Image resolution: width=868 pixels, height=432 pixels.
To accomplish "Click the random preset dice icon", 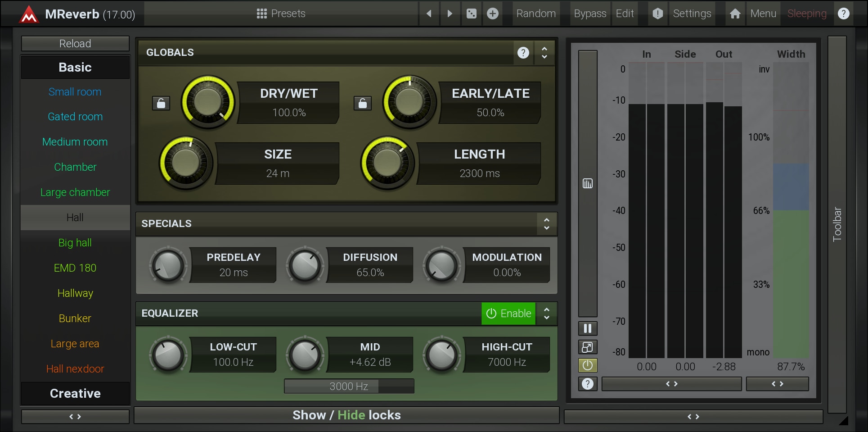I will (x=471, y=14).
